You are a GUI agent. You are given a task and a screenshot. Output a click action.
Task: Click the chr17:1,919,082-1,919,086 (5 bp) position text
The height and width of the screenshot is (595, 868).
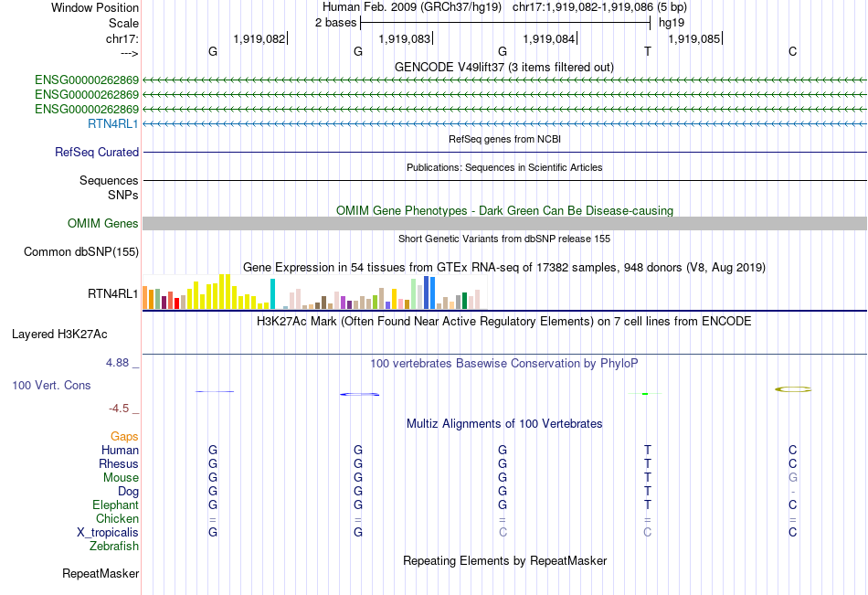click(599, 7)
